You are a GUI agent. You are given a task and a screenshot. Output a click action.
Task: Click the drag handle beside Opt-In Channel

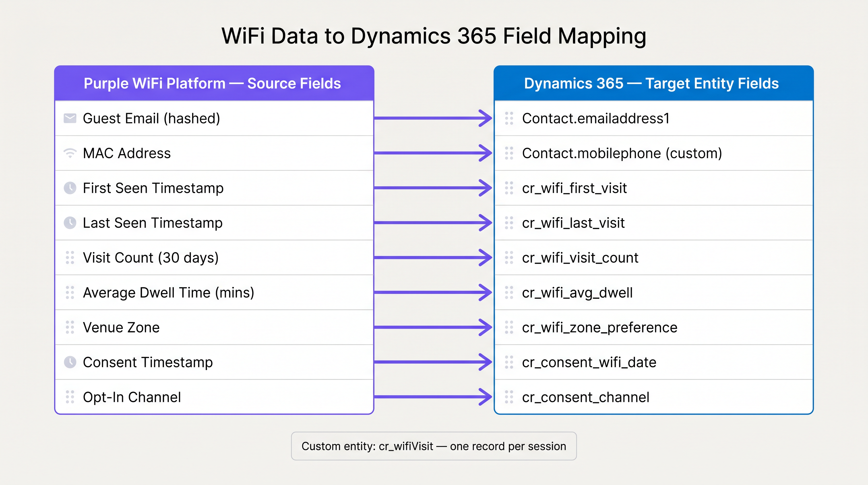[70, 397]
